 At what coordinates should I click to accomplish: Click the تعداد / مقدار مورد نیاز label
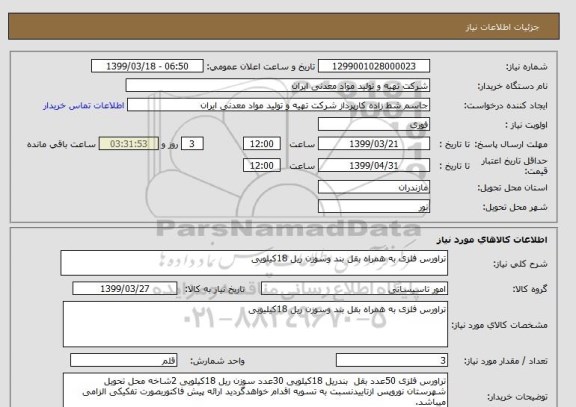coord(506,361)
